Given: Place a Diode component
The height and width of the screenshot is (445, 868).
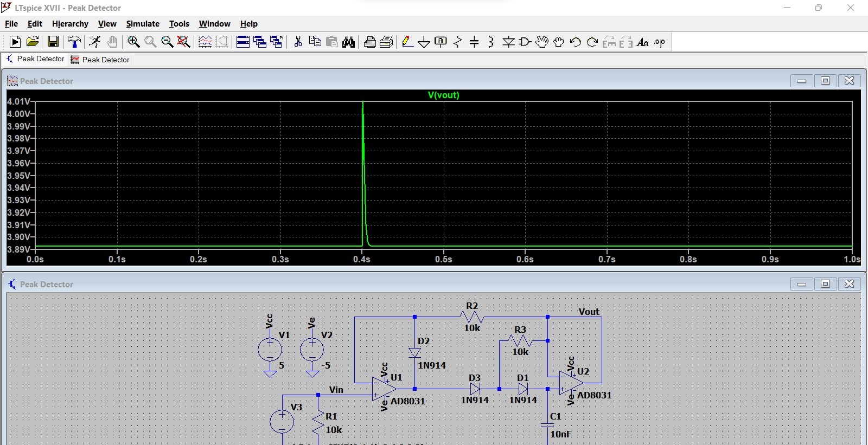Looking at the screenshot, I should [508, 42].
